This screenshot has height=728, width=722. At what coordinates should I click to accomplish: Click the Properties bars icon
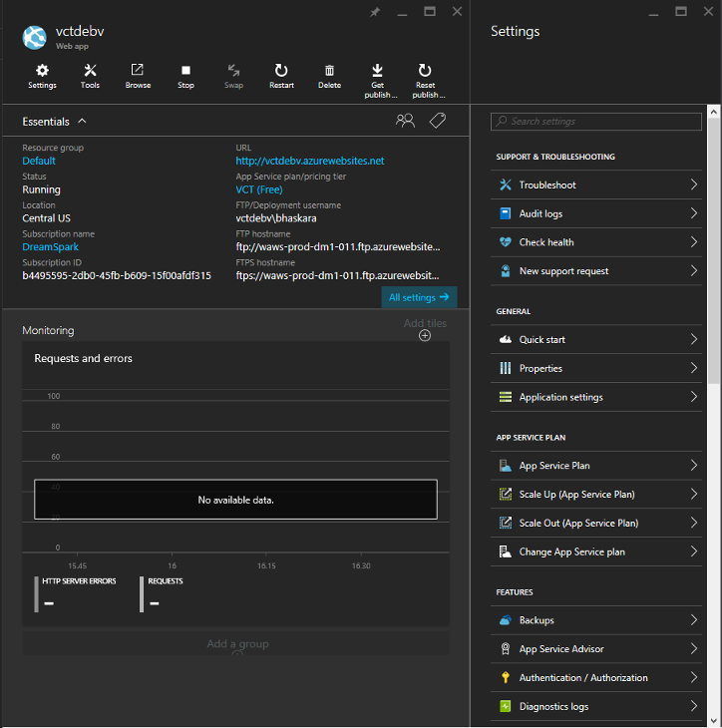(506, 368)
